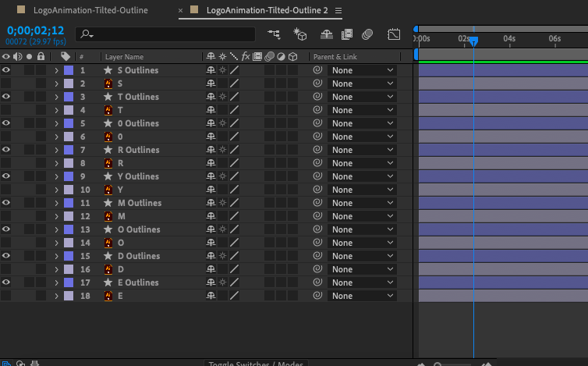This screenshot has width=588, height=366.
Task: Expand the R Outlines layer properties
Action: point(56,150)
